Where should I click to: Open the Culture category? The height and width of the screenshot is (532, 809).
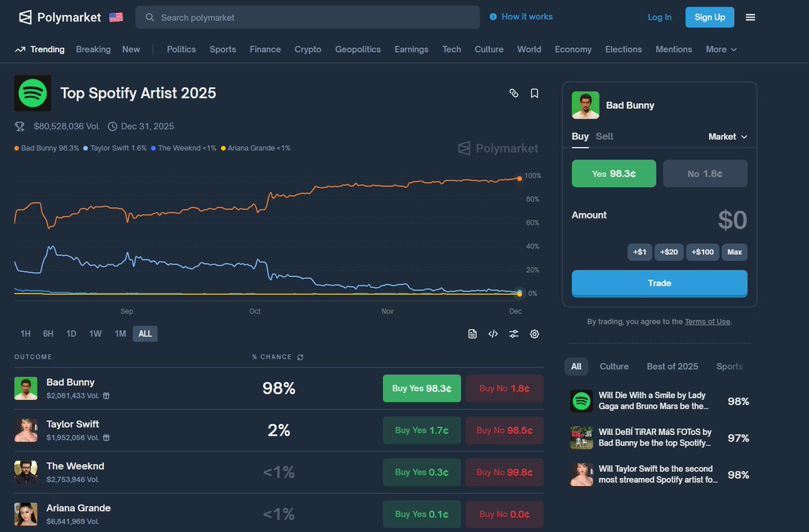point(489,49)
